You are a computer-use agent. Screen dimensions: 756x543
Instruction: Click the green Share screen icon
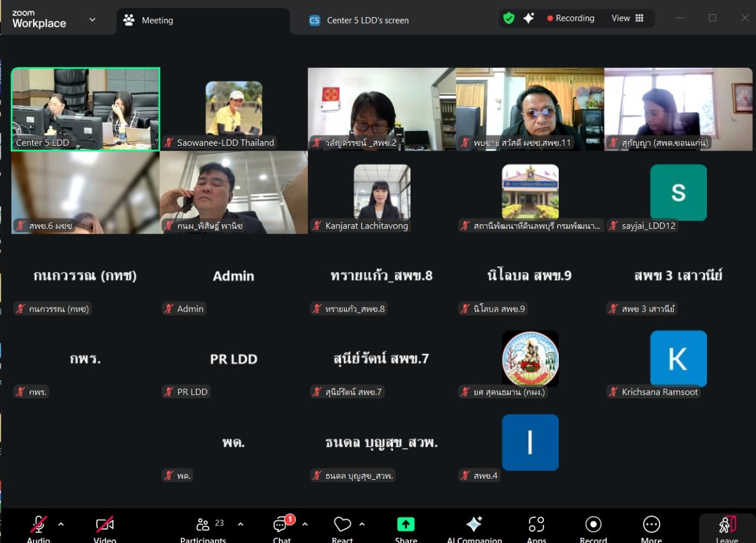click(x=406, y=525)
